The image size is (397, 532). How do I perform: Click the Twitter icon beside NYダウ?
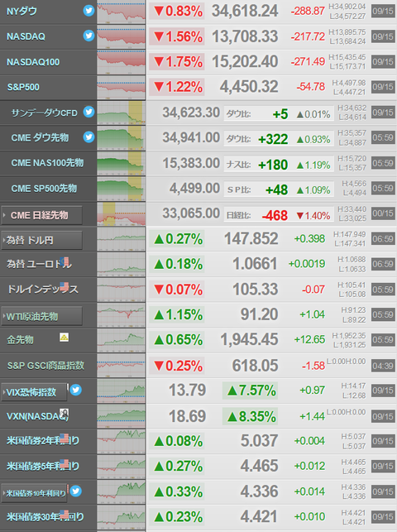(88, 11)
